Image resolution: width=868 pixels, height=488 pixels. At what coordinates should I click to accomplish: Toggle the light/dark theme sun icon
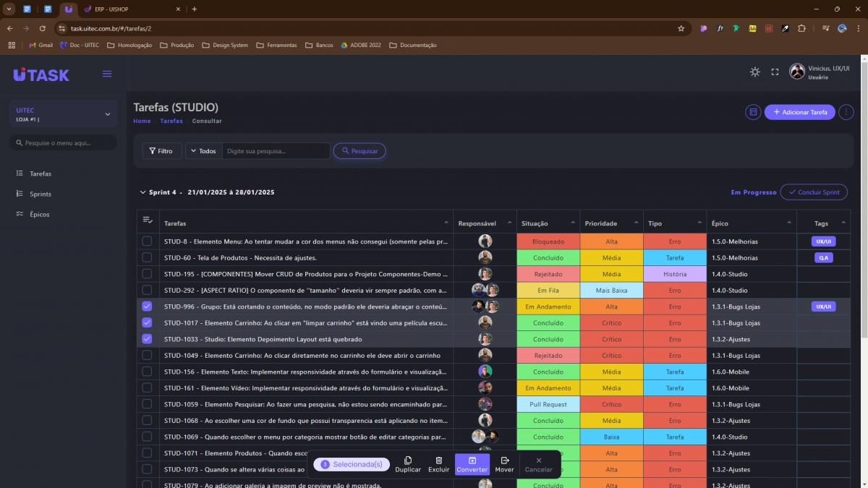click(754, 72)
